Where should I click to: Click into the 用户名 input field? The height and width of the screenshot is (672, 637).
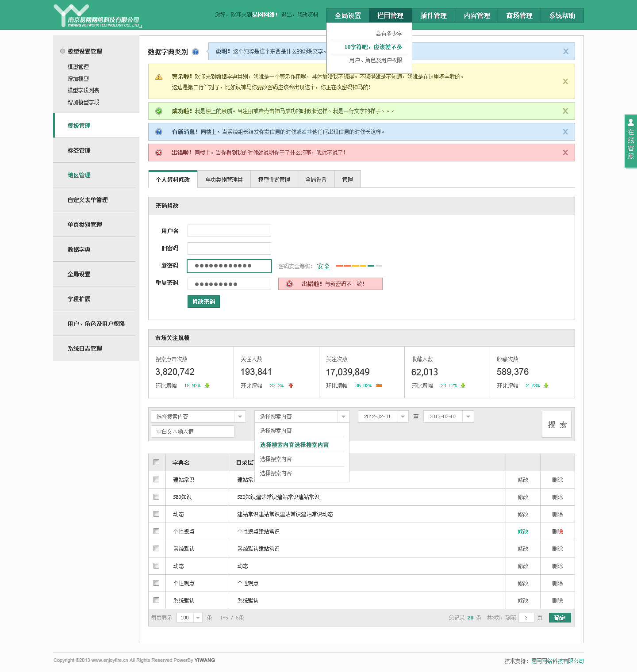coord(229,231)
